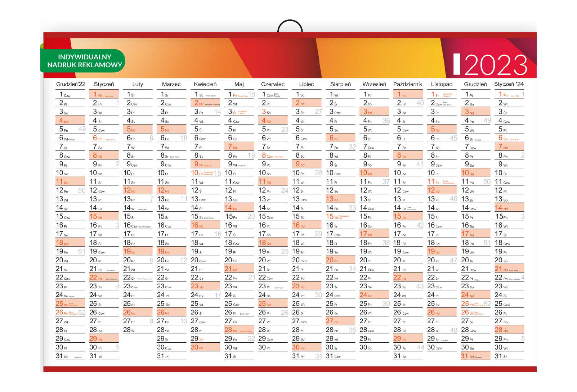
Task: Click 28 Nd in the Maj column
Action: tap(239, 330)
